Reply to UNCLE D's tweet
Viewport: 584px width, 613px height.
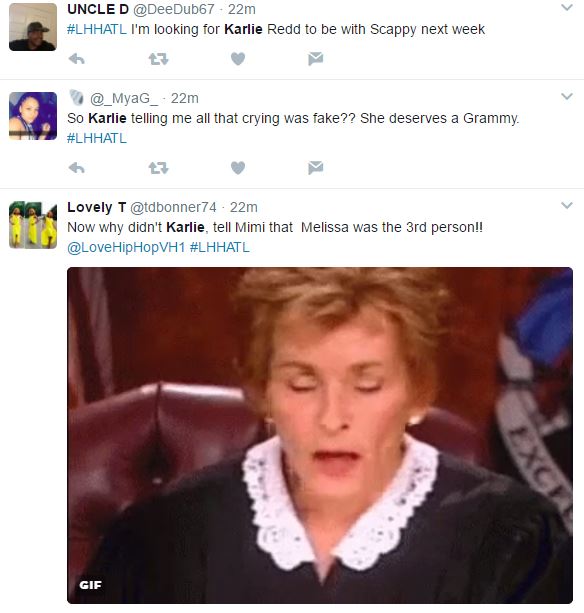(77, 59)
